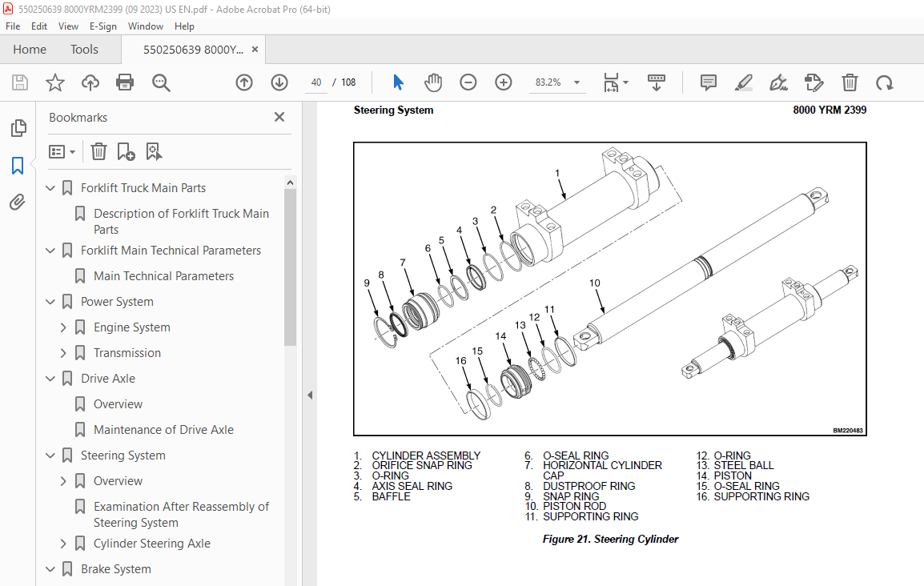Open the Maintenance of Drive Axle bookmark
The image size is (924, 586).
164,430
